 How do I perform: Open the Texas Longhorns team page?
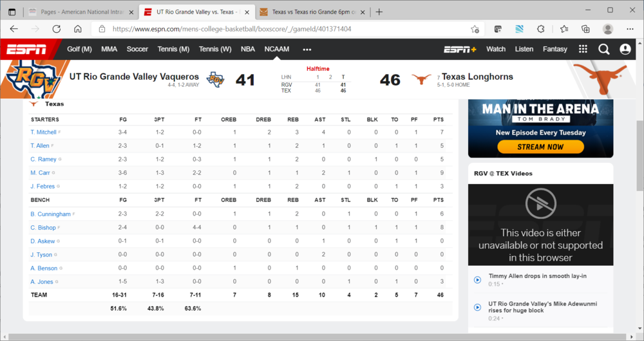pos(477,77)
